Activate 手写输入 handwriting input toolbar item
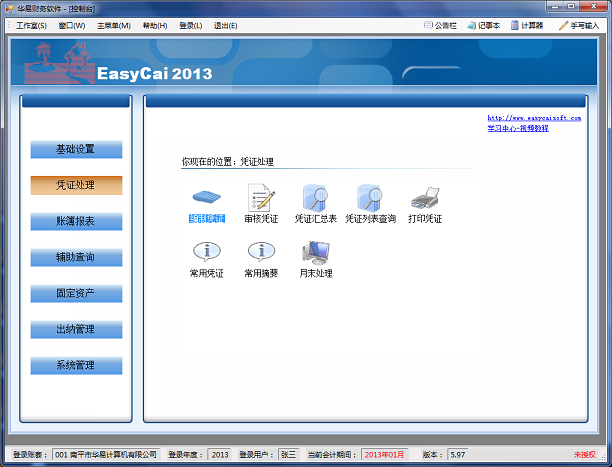The image size is (612, 467). (x=579, y=26)
